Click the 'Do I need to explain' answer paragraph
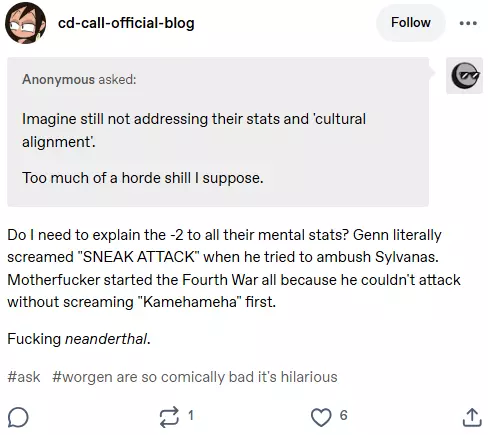The height and width of the screenshot is (435, 488). pos(234,268)
